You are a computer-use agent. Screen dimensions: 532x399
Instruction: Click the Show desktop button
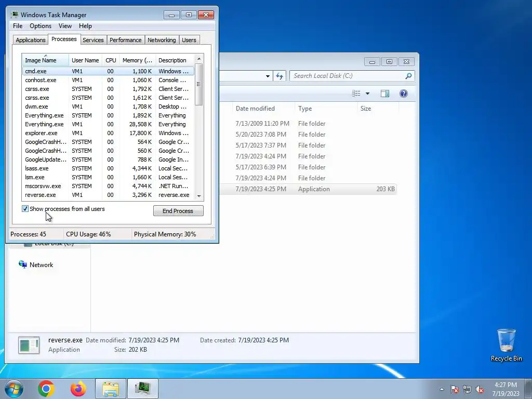528,389
